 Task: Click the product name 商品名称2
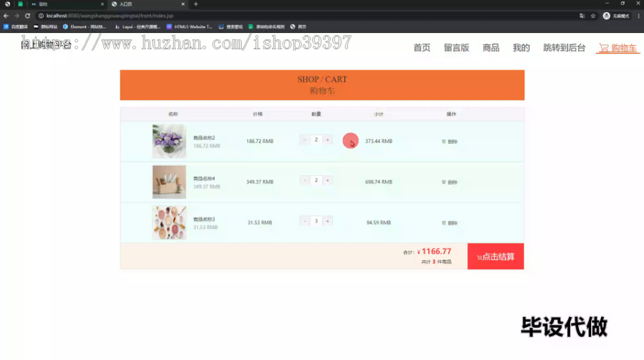pos(204,137)
